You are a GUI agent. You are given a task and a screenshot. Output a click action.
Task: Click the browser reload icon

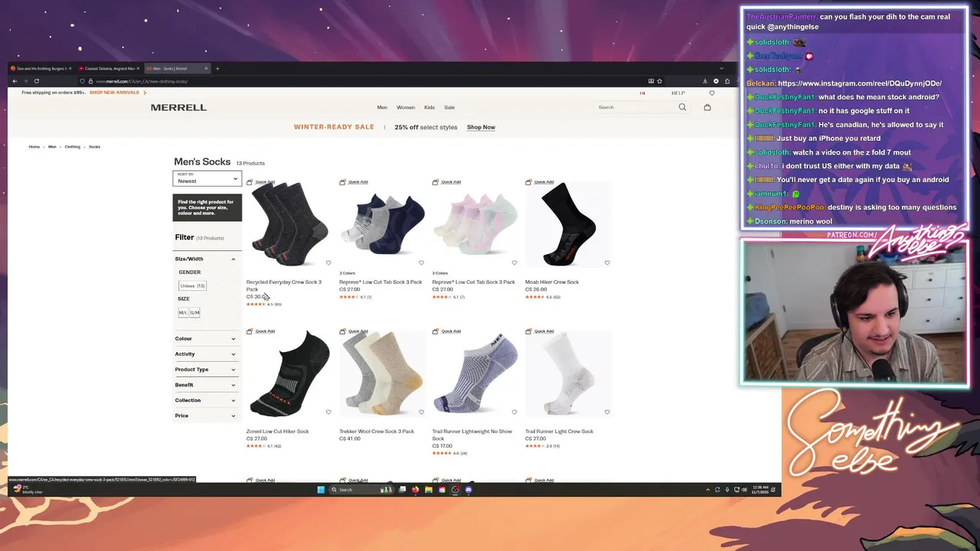(x=36, y=81)
